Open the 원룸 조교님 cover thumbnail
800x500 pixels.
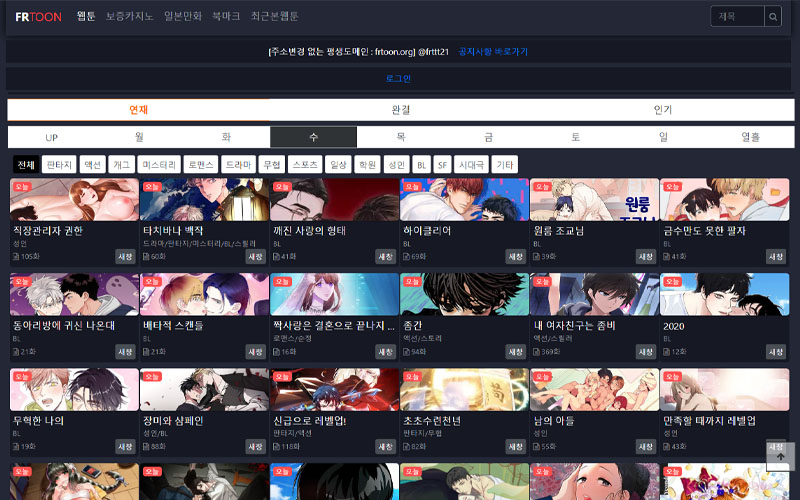(x=594, y=199)
